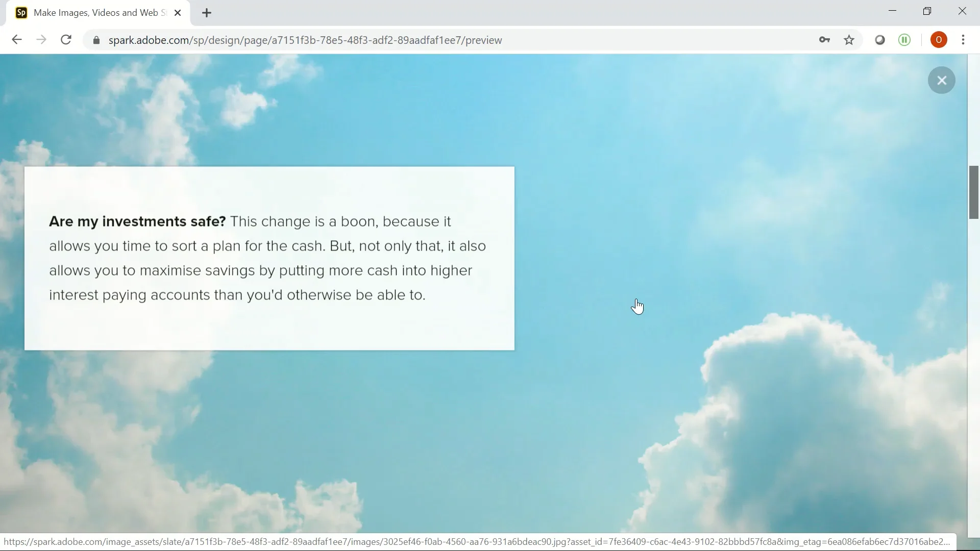
Task: Close the Make Images, Videos tab
Action: 178,13
